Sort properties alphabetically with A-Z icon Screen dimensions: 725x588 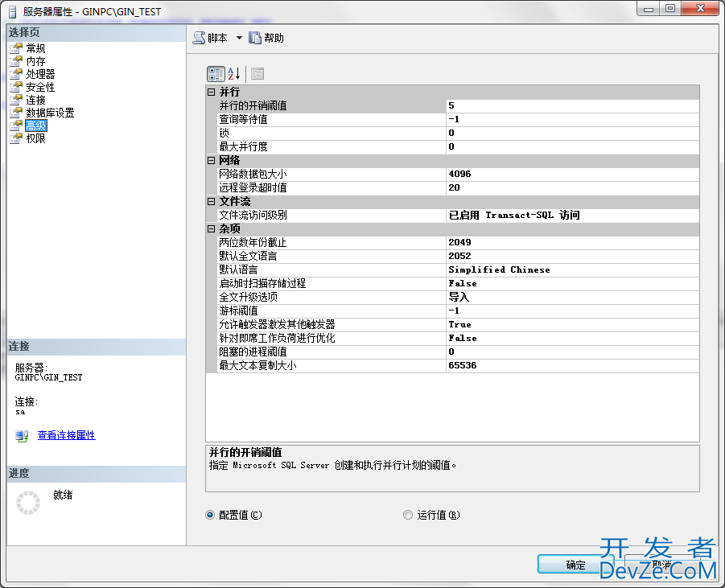click(x=234, y=73)
